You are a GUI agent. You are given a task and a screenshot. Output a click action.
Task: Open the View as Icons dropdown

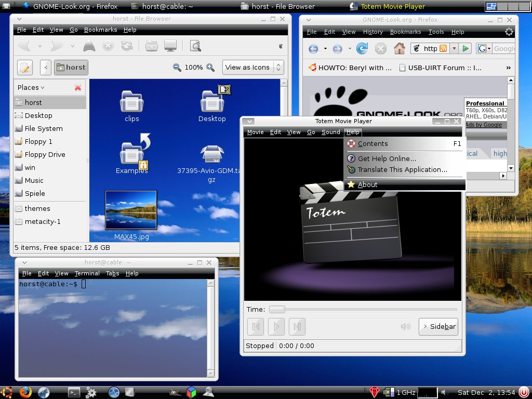tap(253, 67)
